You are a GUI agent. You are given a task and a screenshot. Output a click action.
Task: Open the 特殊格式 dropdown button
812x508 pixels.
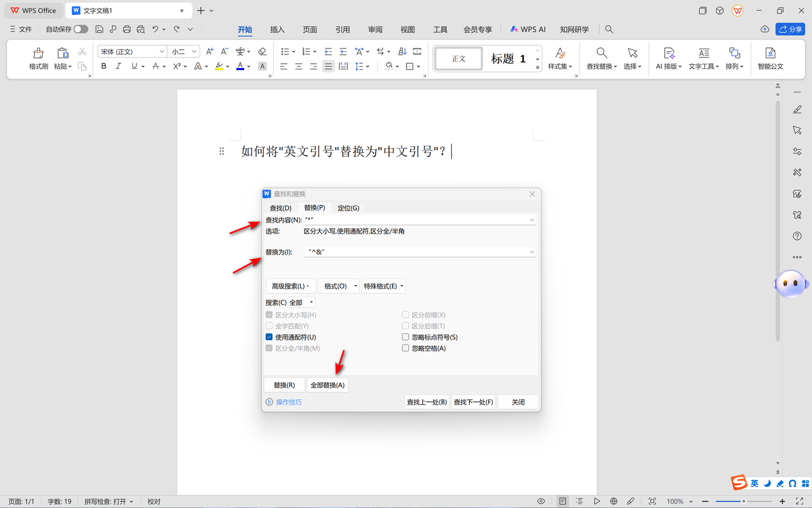click(x=383, y=286)
